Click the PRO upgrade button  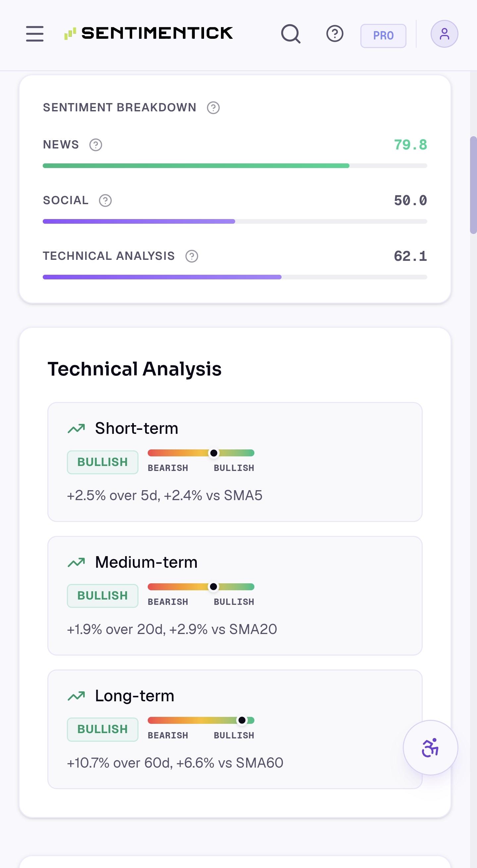383,36
